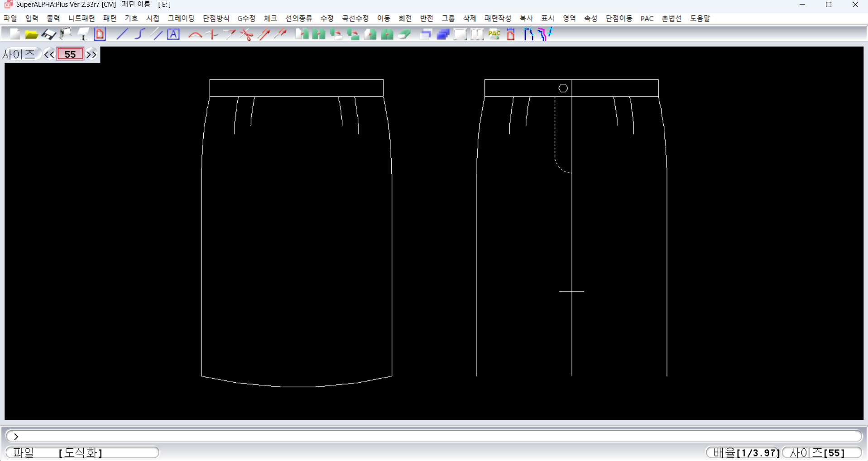Click the yellow open folder icon
The height and width of the screenshot is (461, 868).
[x=31, y=34]
